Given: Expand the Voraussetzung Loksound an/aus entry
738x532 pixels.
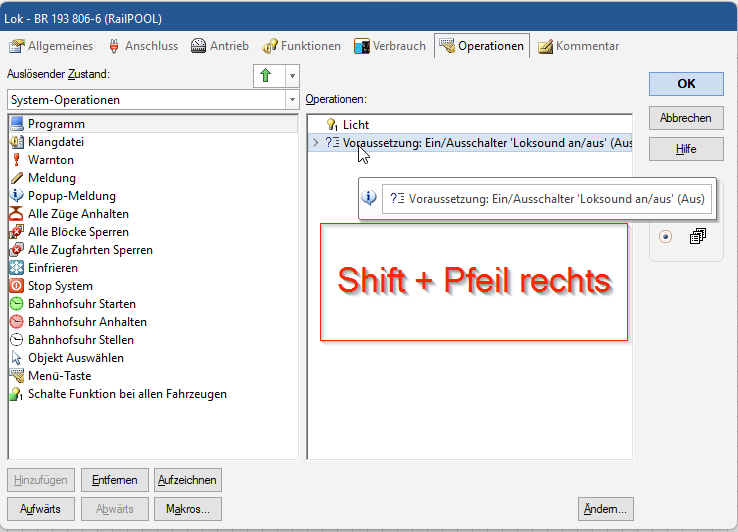Looking at the screenshot, I should pyautogui.click(x=316, y=143).
